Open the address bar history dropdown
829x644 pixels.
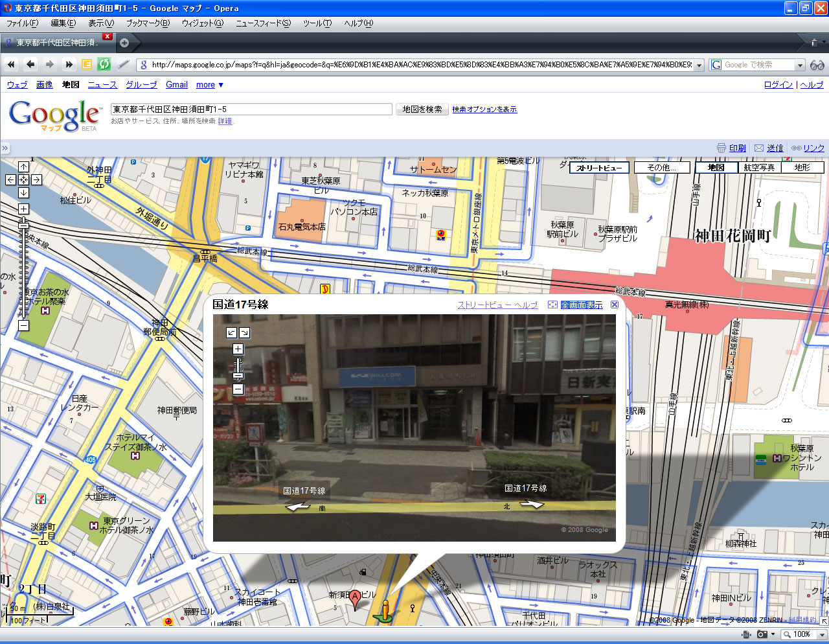pos(699,65)
